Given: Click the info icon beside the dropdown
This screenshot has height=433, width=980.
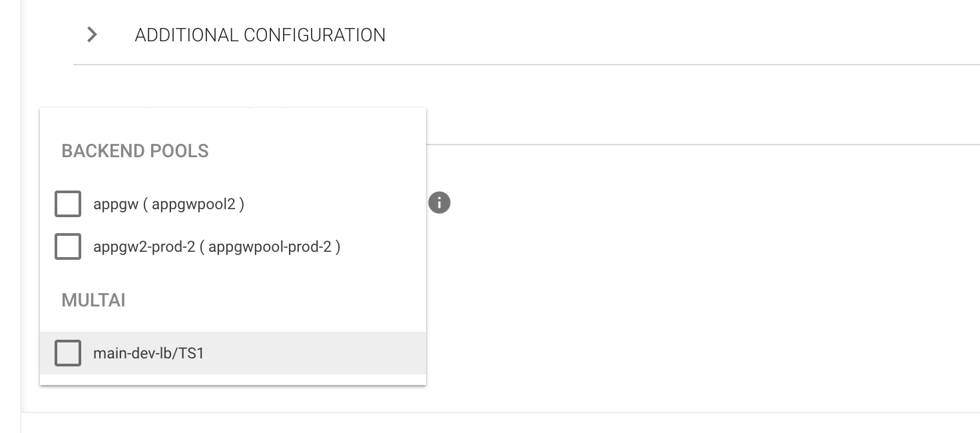Looking at the screenshot, I should click(x=439, y=203).
